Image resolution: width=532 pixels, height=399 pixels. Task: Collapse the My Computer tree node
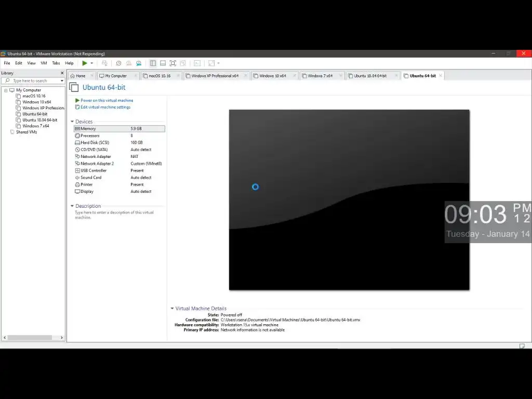pos(6,90)
